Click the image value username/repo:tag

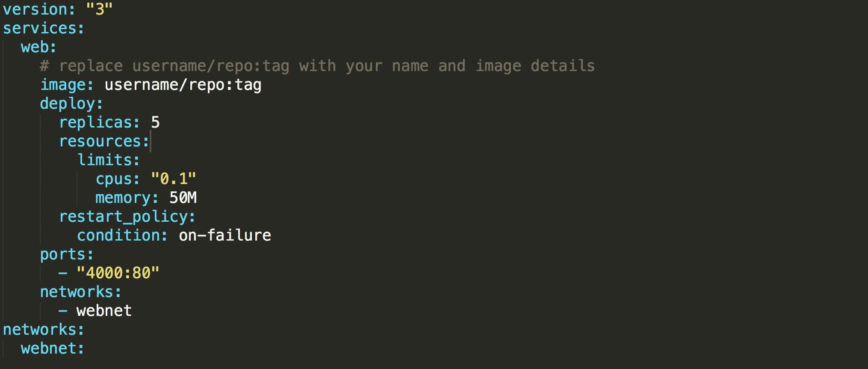click(183, 85)
